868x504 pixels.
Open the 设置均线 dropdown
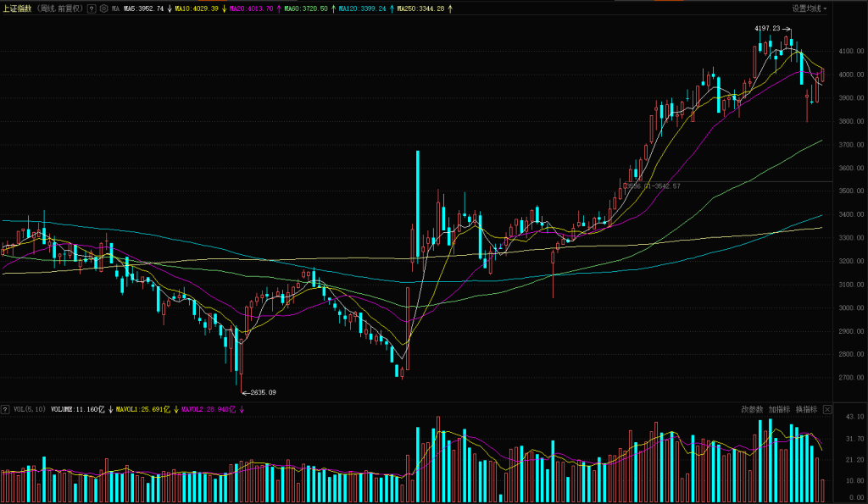(x=810, y=8)
